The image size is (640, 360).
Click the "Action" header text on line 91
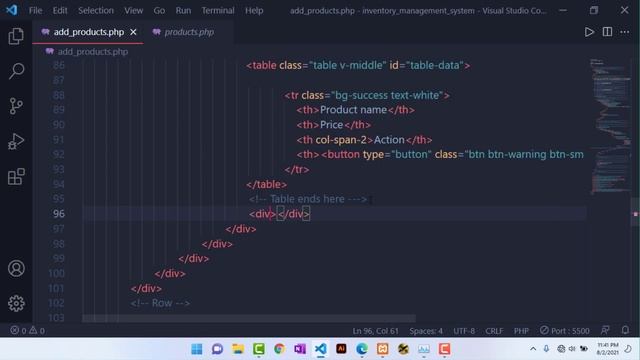click(x=389, y=140)
